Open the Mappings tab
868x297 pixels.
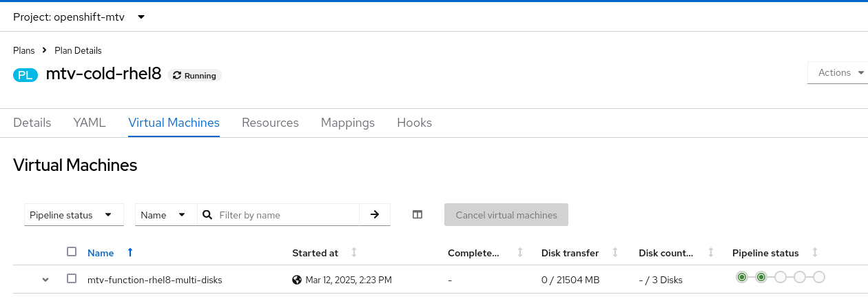click(348, 123)
